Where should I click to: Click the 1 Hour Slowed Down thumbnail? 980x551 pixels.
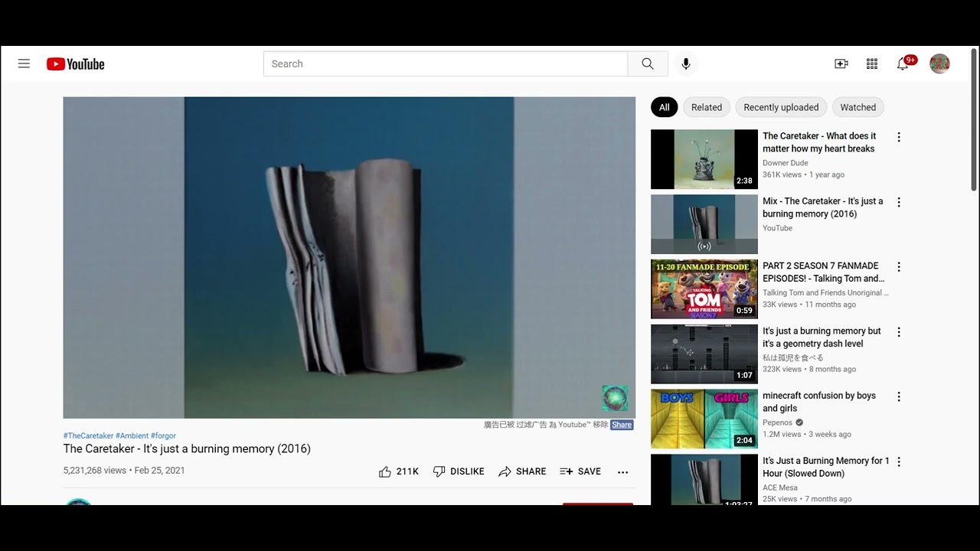pos(704,480)
